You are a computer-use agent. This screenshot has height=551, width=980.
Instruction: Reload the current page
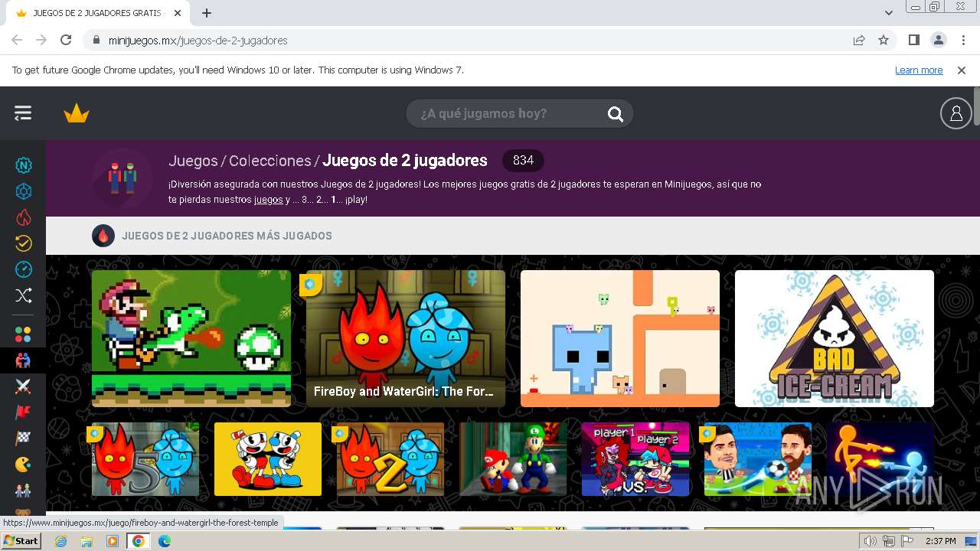point(66,41)
